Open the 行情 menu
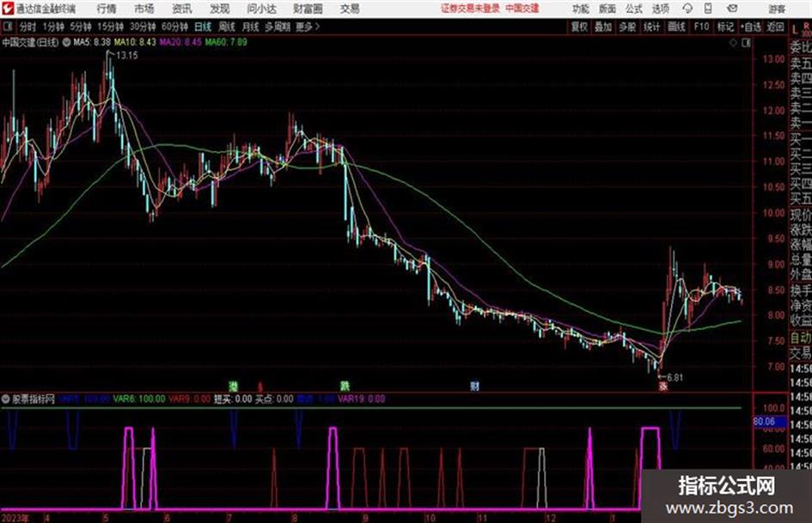 click(x=107, y=9)
